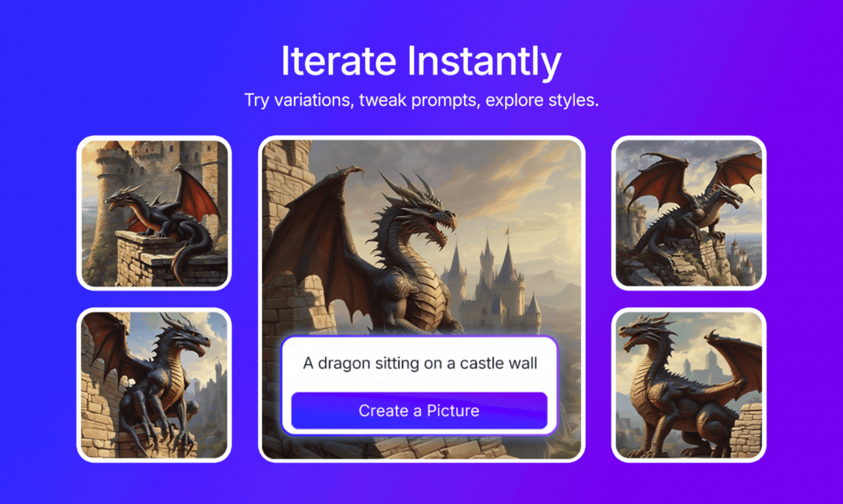Image resolution: width=843 pixels, height=504 pixels.
Task: Click the word 'Instantly' in the title
Action: pyautogui.click(x=484, y=61)
